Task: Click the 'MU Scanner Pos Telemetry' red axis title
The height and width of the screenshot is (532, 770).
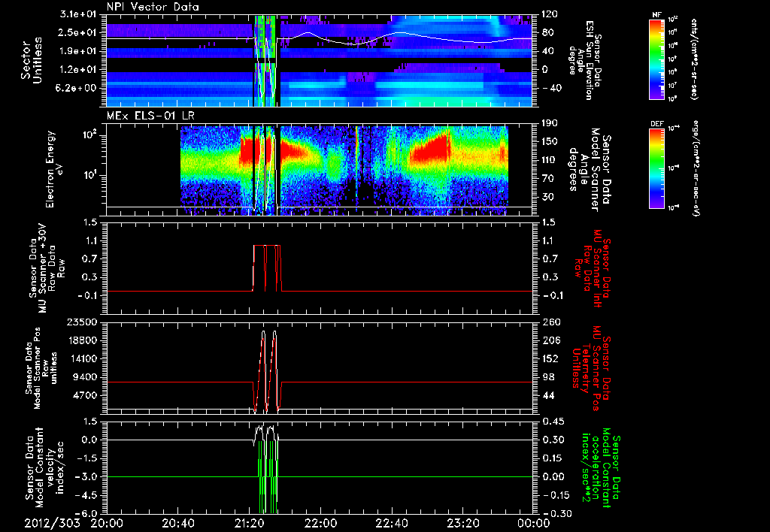Action: [591, 368]
